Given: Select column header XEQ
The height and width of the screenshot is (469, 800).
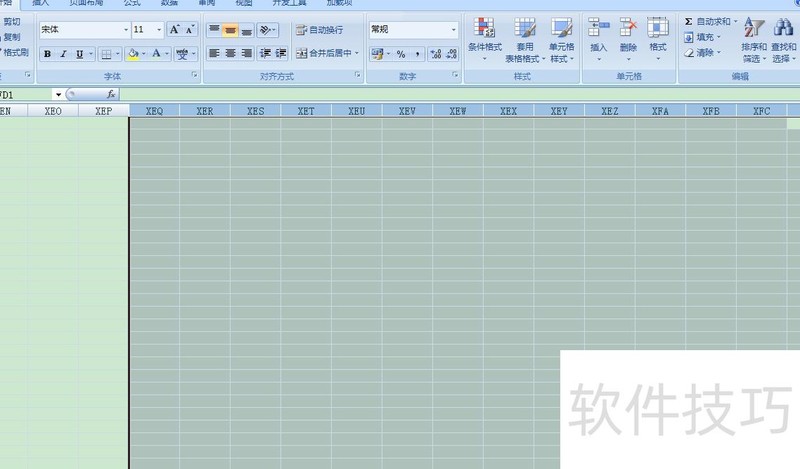Looking at the screenshot, I should click(154, 111).
